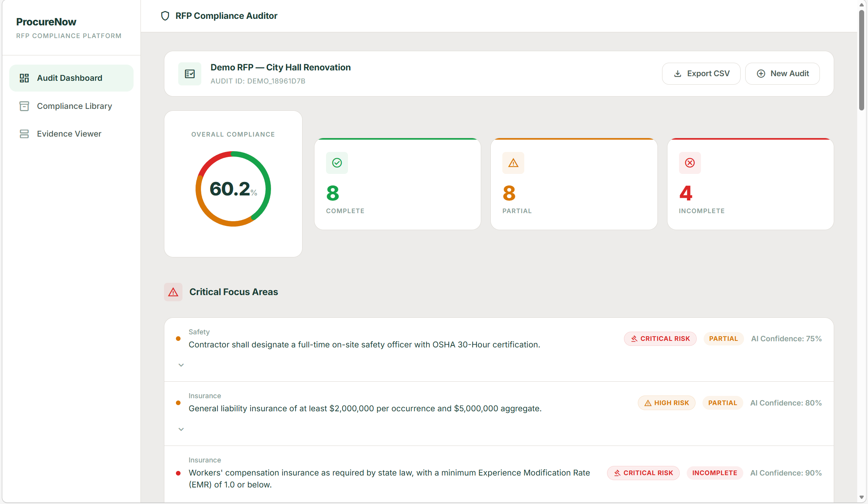The height and width of the screenshot is (504, 868).
Task: Click the Compliance Library archive icon
Action: pyautogui.click(x=24, y=106)
